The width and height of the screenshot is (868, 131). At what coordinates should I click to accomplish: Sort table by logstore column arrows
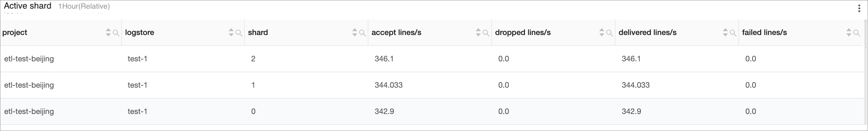tap(231, 32)
